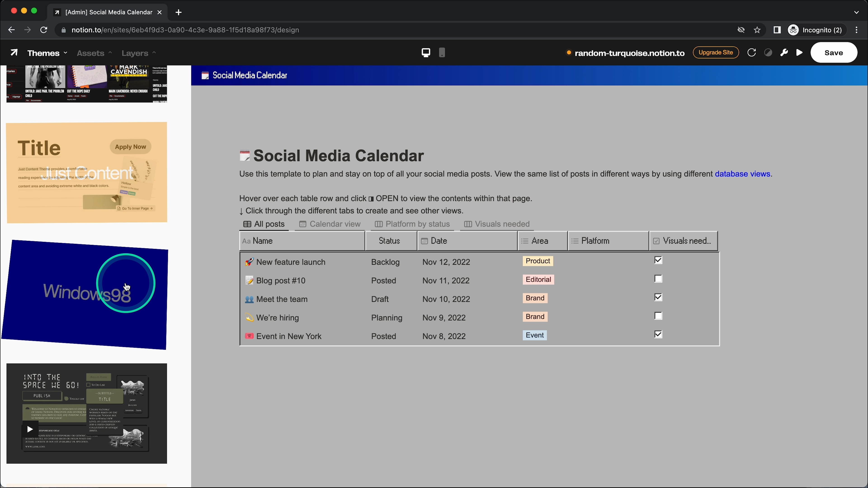This screenshot has width=868, height=488.
Task: Click the people icon of Meet the team
Action: pyautogui.click(x=249, y=299)
